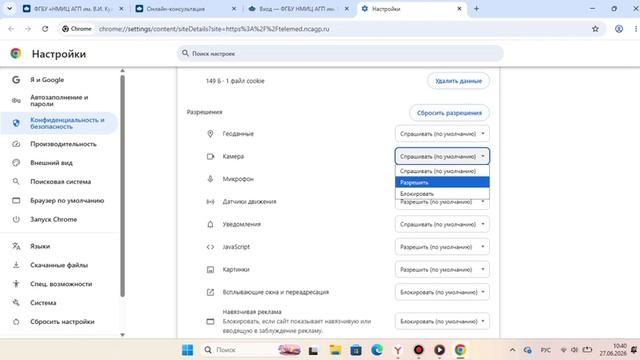Image resolution: width=640 pixels, height=360 pixels.
Task: Click the Chrome logo beside 'Настройки'
Action: [16, 53]
